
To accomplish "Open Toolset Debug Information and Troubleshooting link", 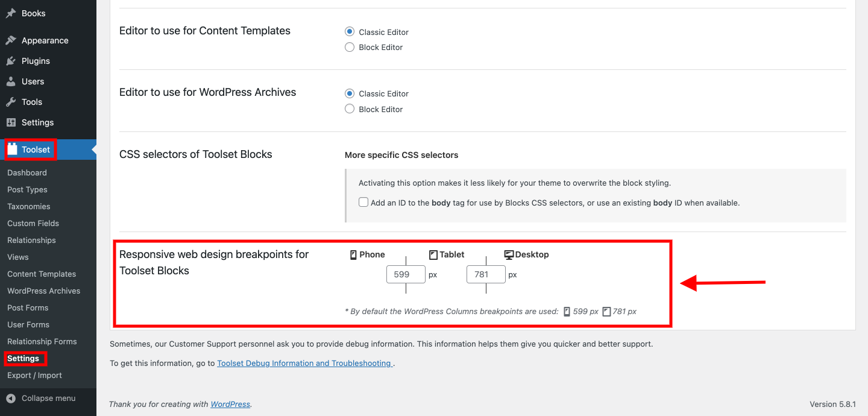I will [305, 363].
